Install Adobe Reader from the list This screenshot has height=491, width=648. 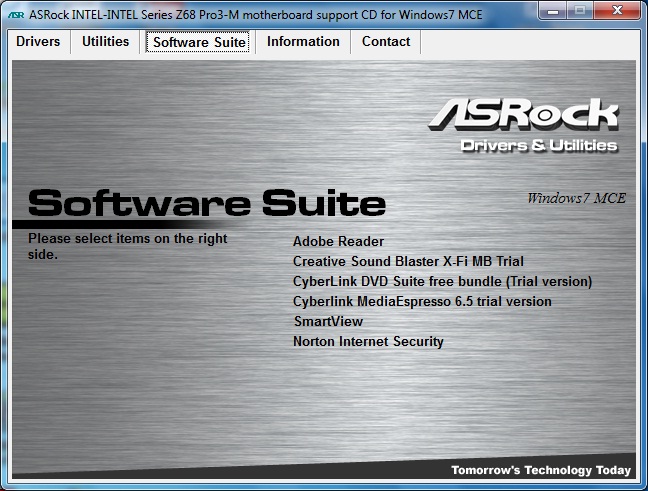pyautogui.click(x=338, y=241)
